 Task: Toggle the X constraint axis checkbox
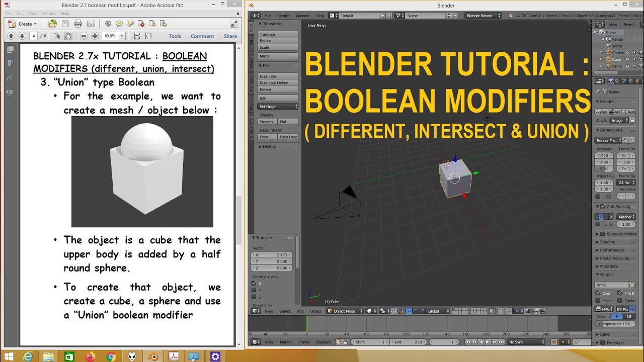(x=254, y=284)
